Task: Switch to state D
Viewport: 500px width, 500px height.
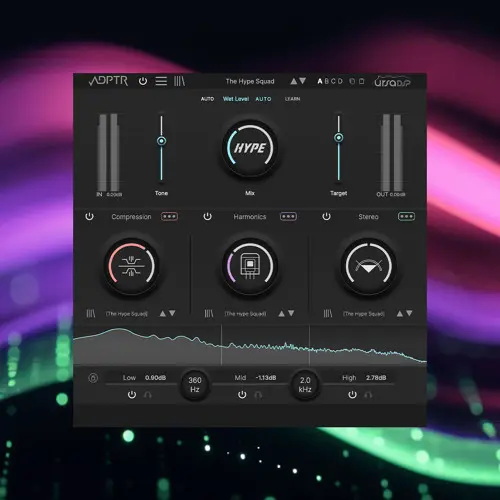Action: 340,81
